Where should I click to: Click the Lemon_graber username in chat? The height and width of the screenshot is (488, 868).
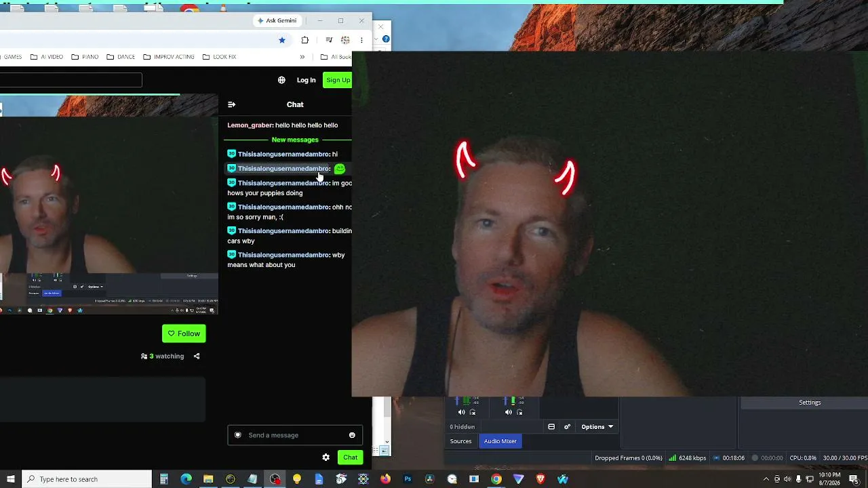coord(250,125)
